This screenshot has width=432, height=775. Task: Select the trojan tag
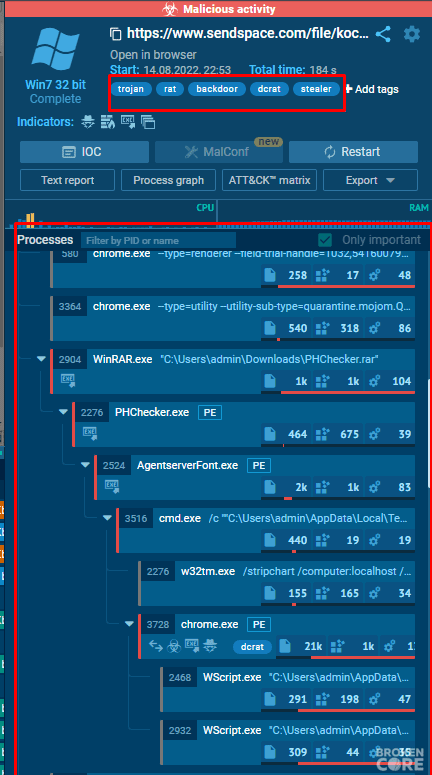(131, 89)
